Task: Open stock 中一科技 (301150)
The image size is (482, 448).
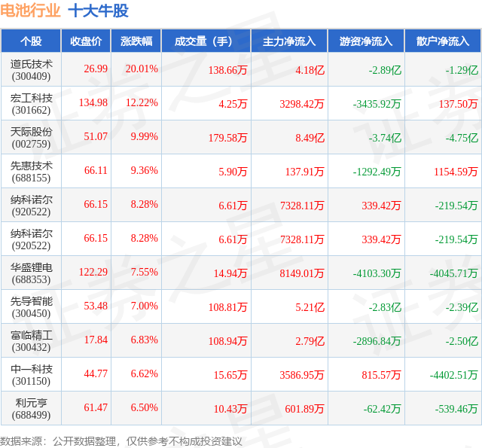Action: [x=31, y=374]
